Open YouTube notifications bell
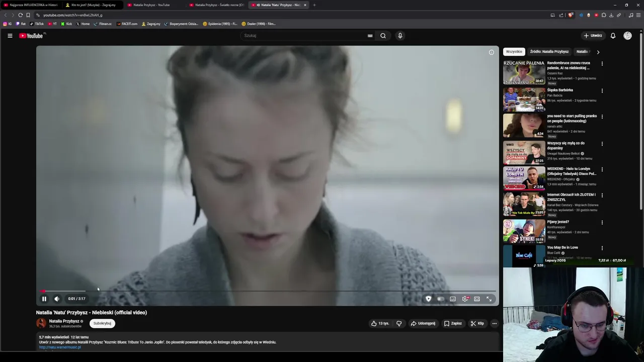The image size is (644, 362). tap(613, 36)
